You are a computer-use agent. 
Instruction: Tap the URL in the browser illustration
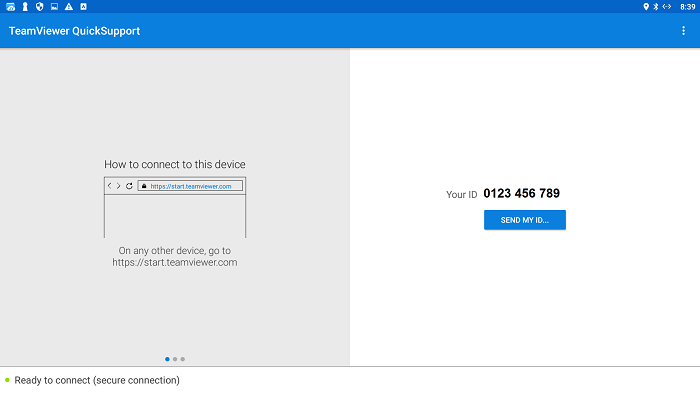pos(191,186)
